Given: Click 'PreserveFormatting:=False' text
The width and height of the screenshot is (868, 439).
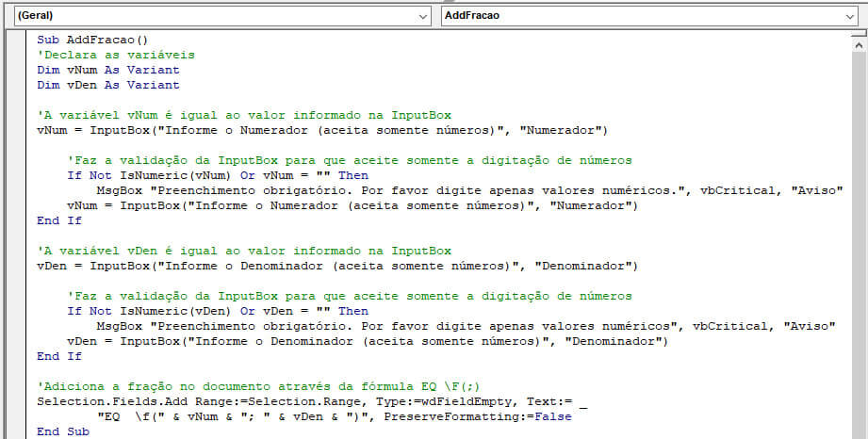Looking at the screenshot, I should (x=478, y=416).
